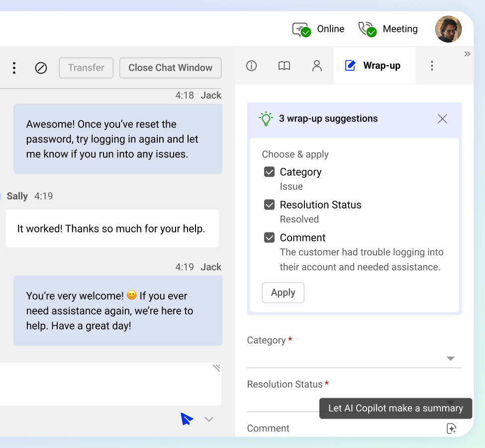This screenshot has width=485, height=448.
Task: Open the chat three-dot options menu
Action: 14,68
